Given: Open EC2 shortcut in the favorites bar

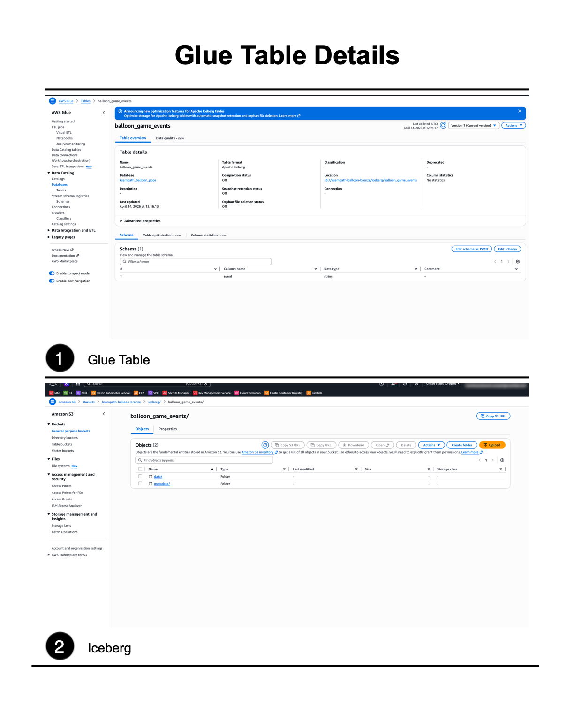Looking at the screenshot, I should (x=139, y=393).
